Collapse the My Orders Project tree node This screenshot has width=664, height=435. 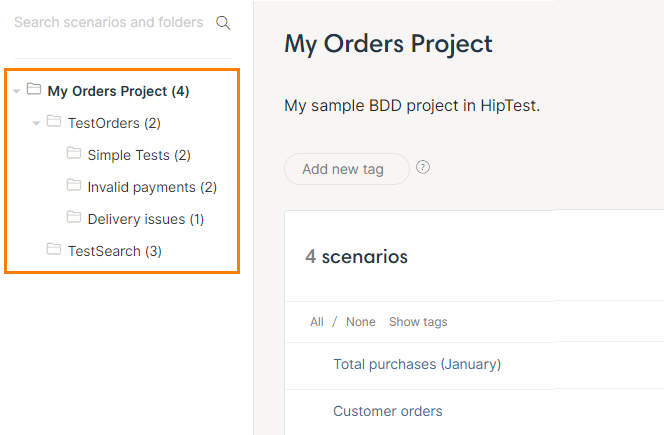pos(16,92)
